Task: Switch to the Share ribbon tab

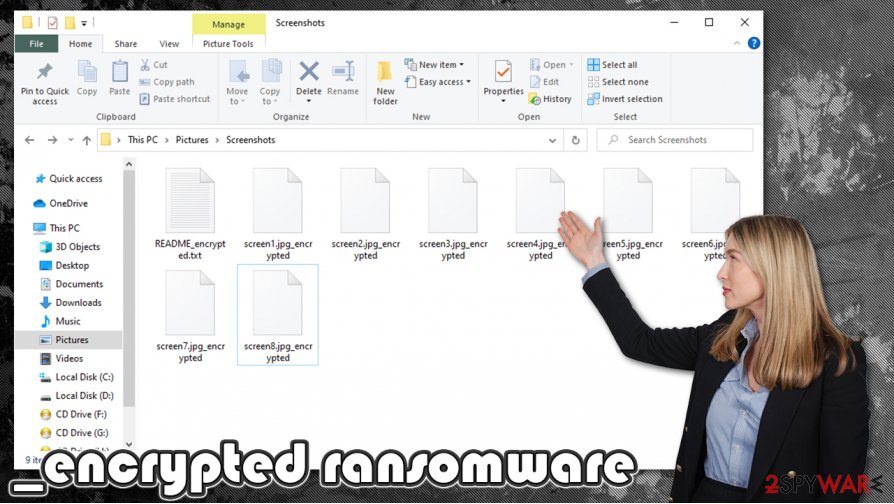Action: [x=125, y=44]
